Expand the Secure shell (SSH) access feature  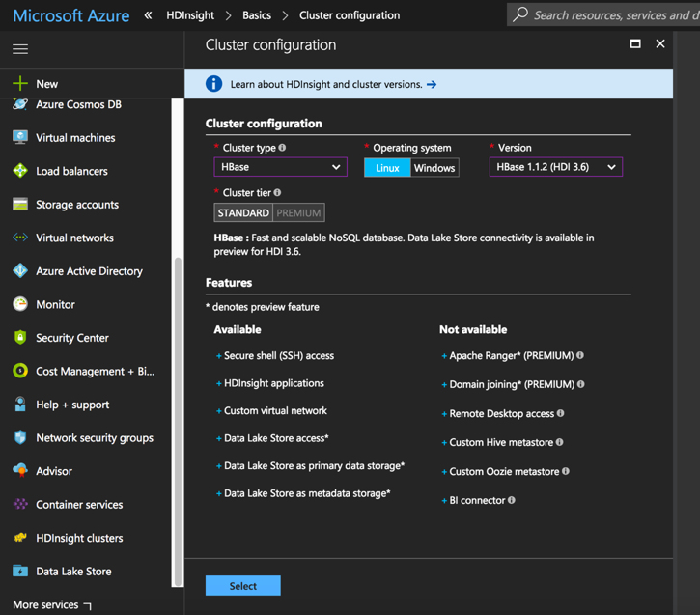(278, 355)
